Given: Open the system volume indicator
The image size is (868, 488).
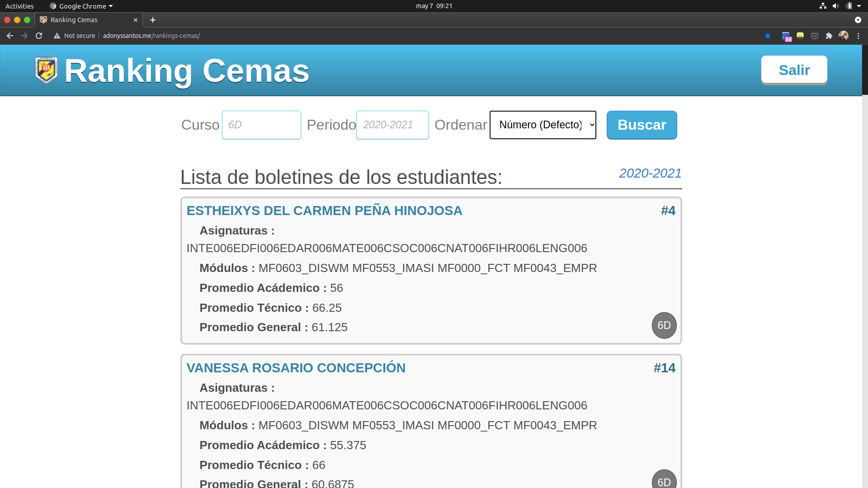Looking at the screenshot, I should 835,6.
